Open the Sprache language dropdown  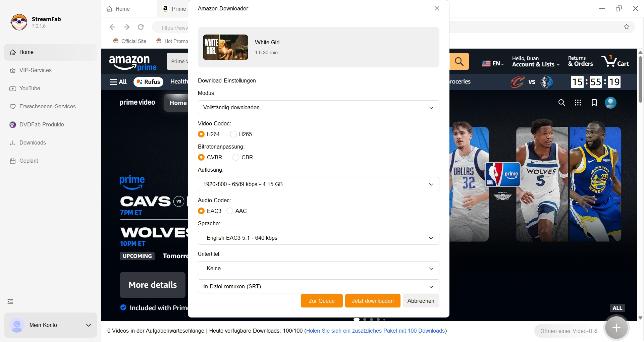coord(318,238)
